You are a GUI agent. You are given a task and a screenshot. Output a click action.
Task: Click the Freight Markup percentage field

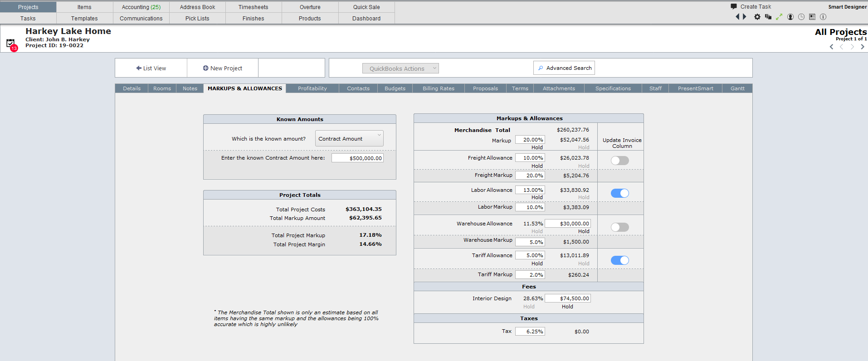pos(530,176)
